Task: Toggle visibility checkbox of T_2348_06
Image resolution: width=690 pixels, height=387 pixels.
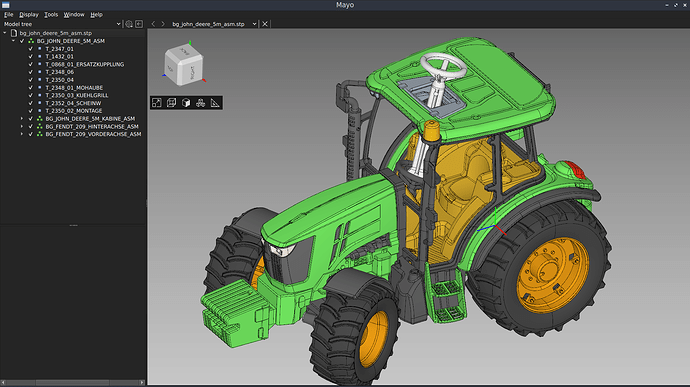Action: 31,72
